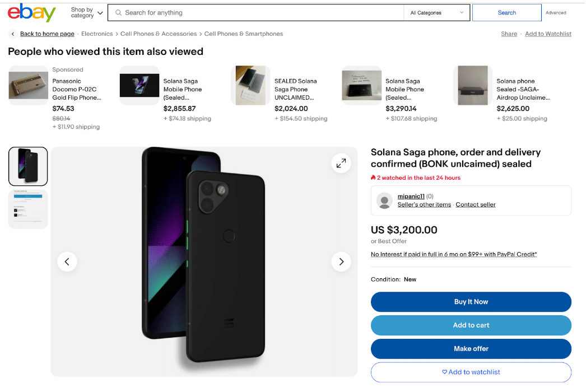This screenshot has width=586, height=392.
Task: Click the eBay logo
Action: point(31,12)
